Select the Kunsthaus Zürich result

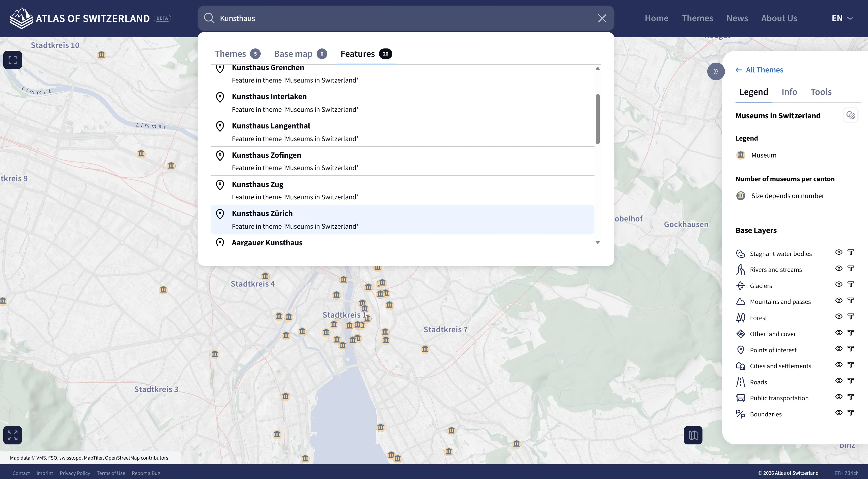[402, 220]
